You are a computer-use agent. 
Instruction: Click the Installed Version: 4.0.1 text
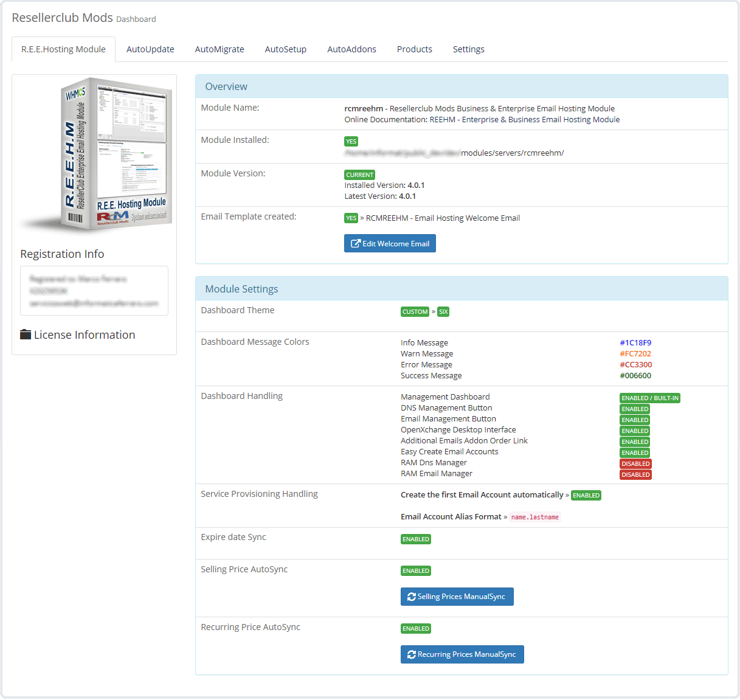pos(384,185)
